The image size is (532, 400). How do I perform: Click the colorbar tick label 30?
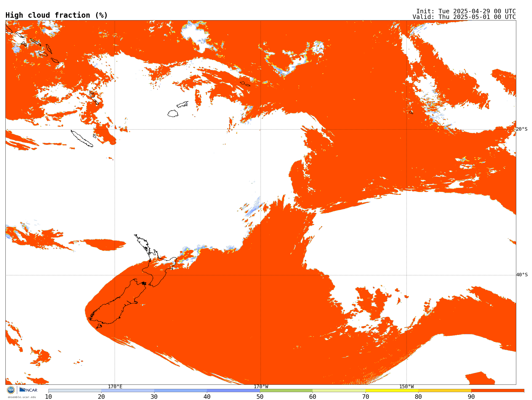[x=154, y=397]
